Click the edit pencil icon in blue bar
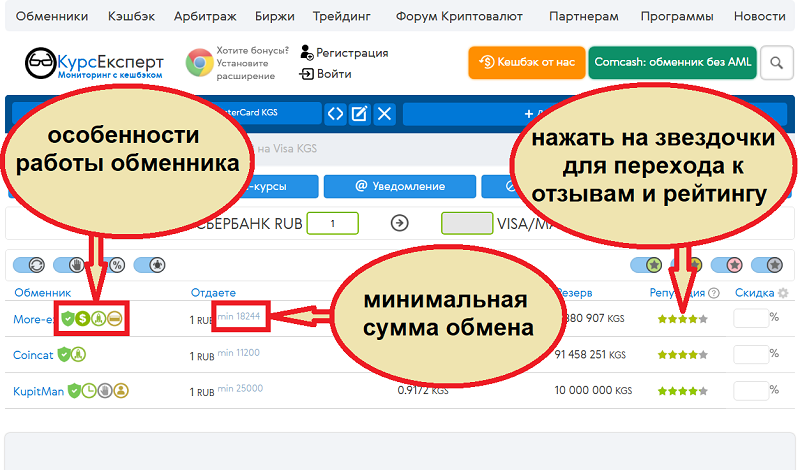This screenshot has height=470, width=800. click(x=360, y=113)
